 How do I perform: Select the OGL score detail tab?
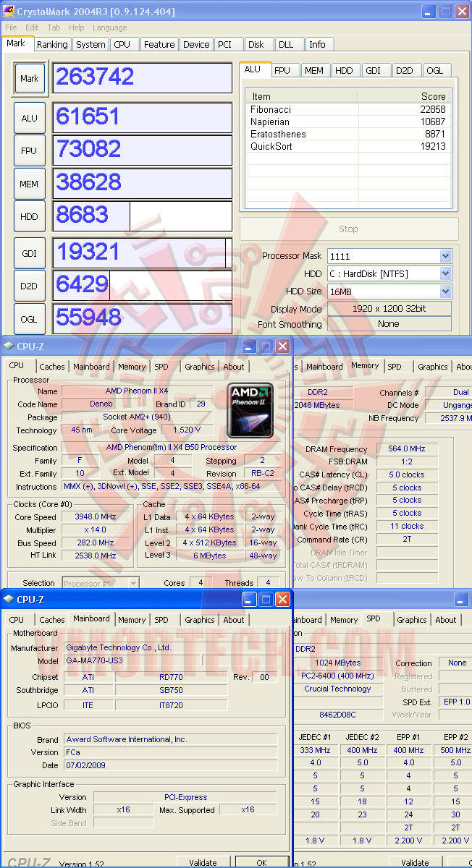tap(435, 70)
